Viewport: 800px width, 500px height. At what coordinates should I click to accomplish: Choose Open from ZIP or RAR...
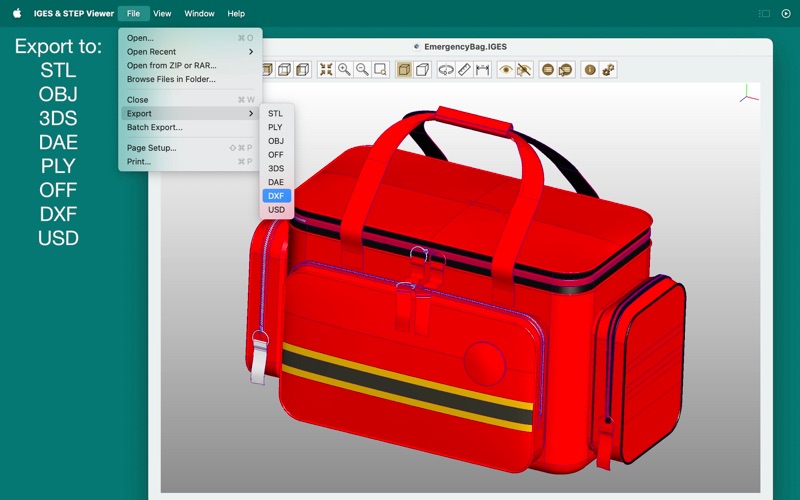tap(190, 65)
